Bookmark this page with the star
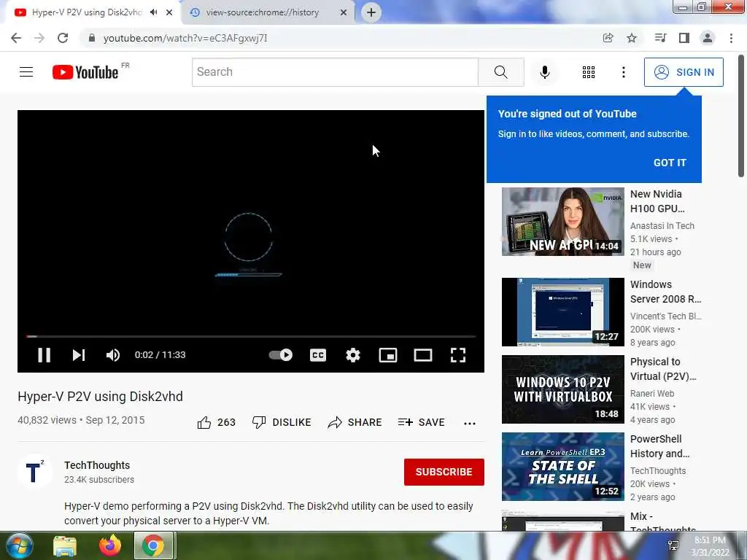 coord(631,38)
